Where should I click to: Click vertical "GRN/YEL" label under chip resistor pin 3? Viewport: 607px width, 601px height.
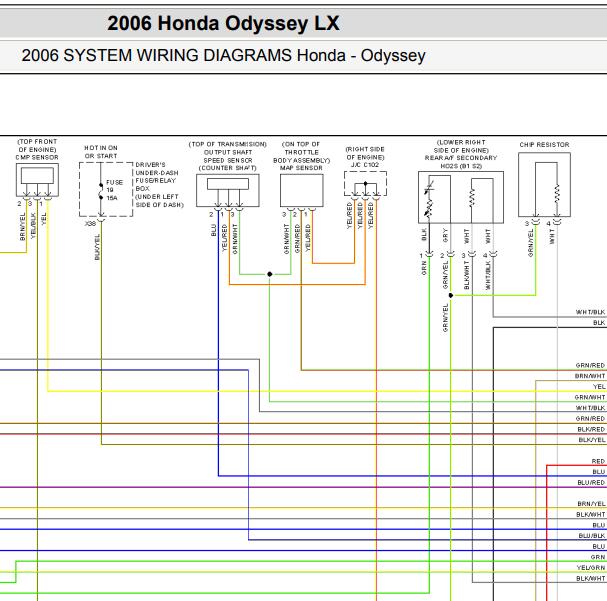coord(531,243)
